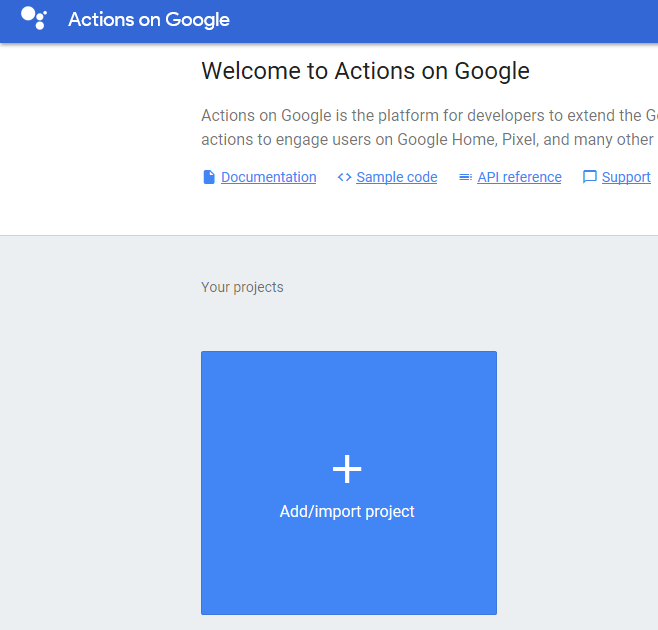Click the Add/import project card label
Viewport: 658px width, 630px height.
pyautogui.click(x=347, y=512)
